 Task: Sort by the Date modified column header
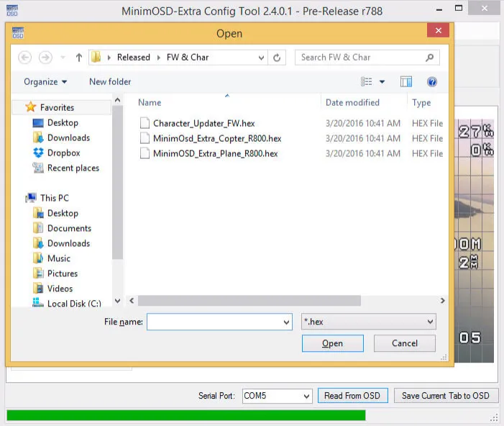point(352,103)
